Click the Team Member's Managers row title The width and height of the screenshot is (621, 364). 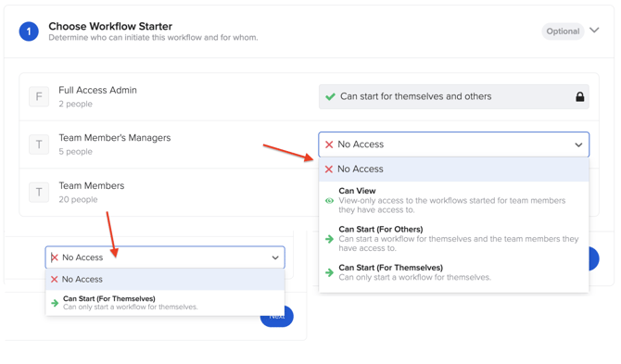[x=115, y=138]
